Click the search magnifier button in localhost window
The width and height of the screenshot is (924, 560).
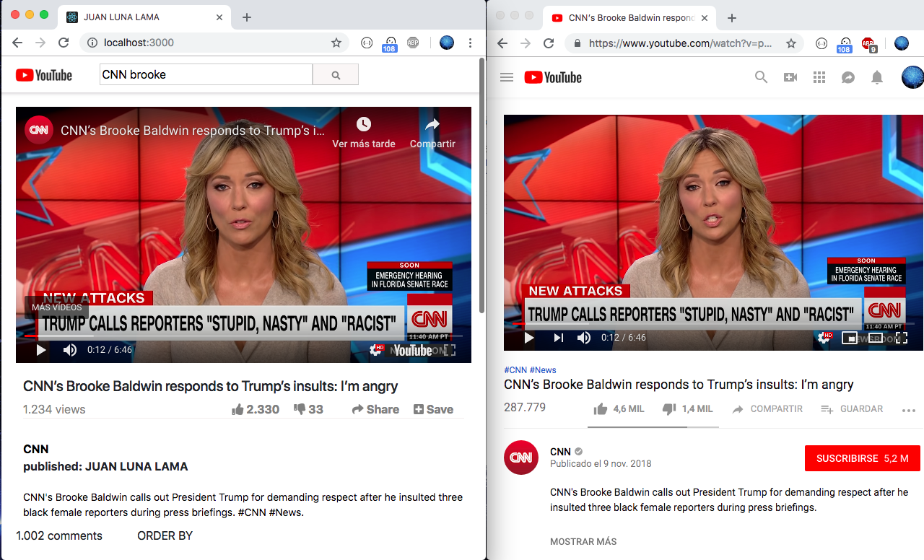coord(336,75)
